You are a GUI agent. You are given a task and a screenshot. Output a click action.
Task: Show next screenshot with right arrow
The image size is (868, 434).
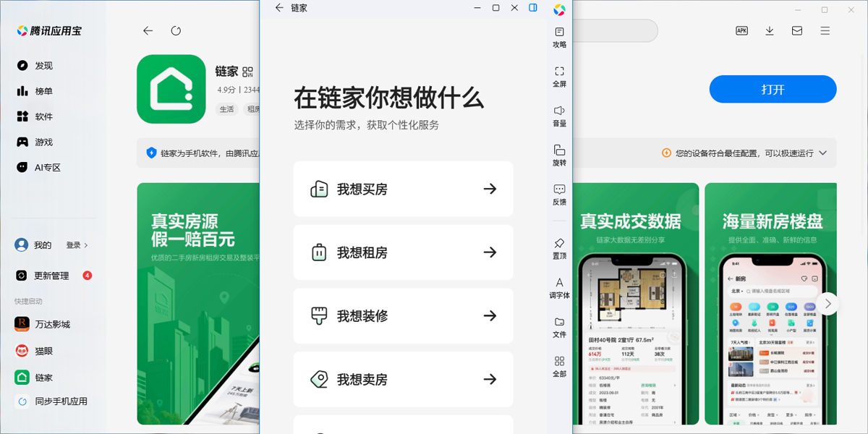827,303
